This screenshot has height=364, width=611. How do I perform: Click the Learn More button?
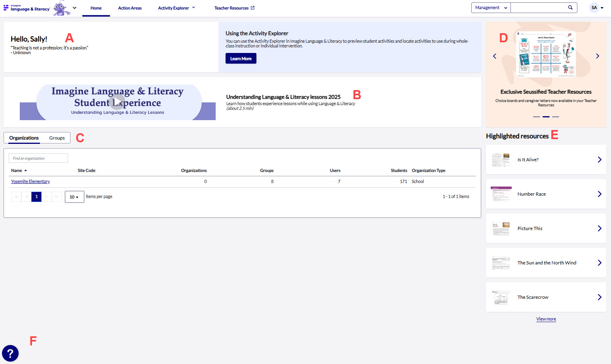[x=241, y=58]
